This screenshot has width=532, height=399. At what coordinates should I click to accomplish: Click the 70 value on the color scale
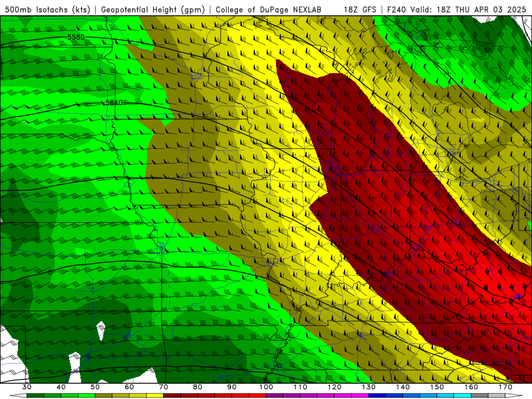(164, 387)
